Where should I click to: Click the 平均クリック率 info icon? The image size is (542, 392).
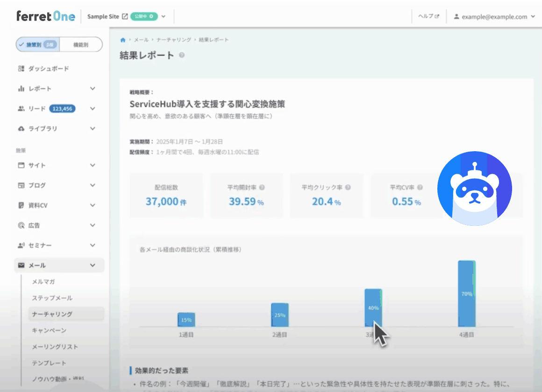348,187
